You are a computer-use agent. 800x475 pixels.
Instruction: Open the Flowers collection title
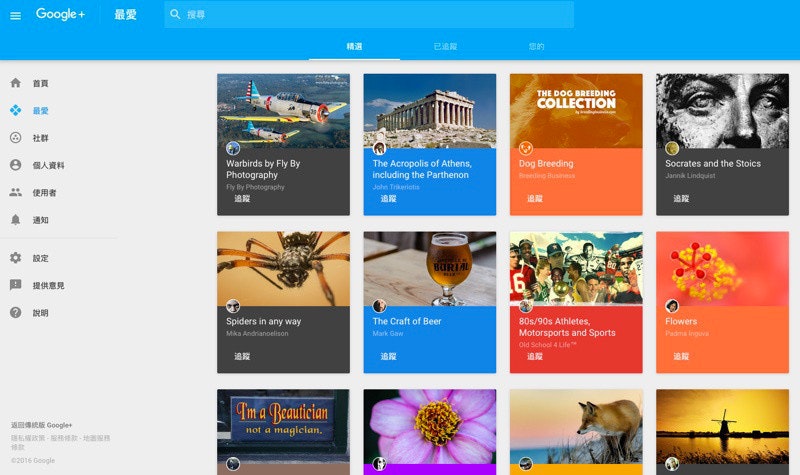click(x=681, y=321)
